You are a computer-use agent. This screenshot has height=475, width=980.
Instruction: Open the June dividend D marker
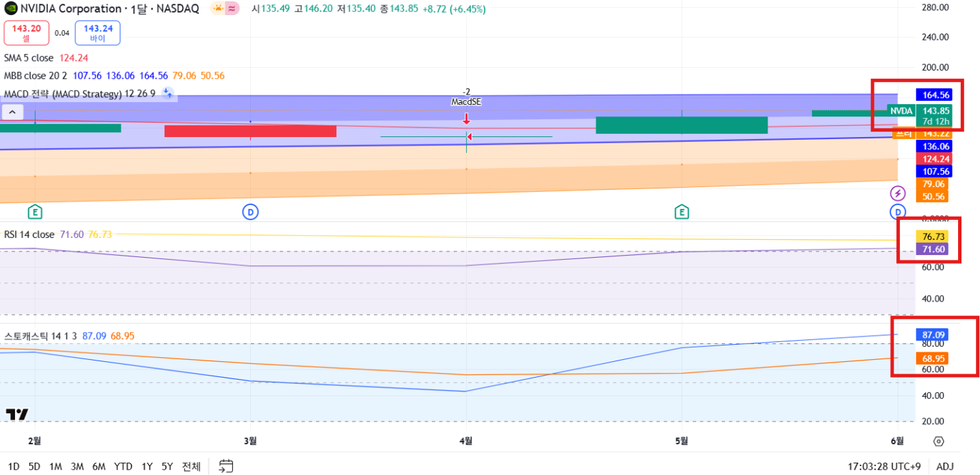897,211
